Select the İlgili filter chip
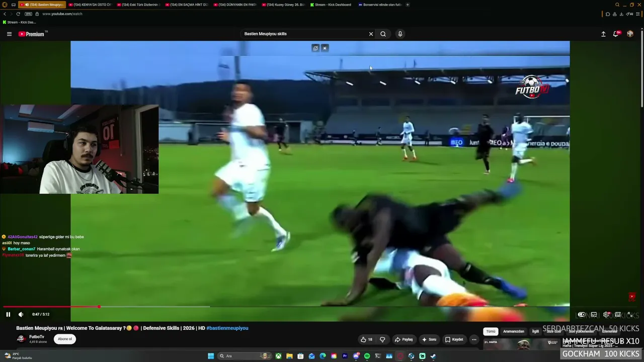The image size is (644, 362). point(535,331)
